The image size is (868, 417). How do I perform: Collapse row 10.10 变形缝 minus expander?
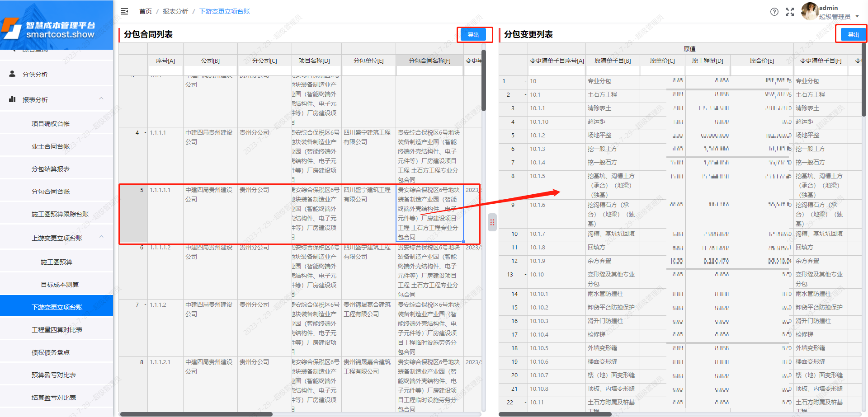pos(524,274)
